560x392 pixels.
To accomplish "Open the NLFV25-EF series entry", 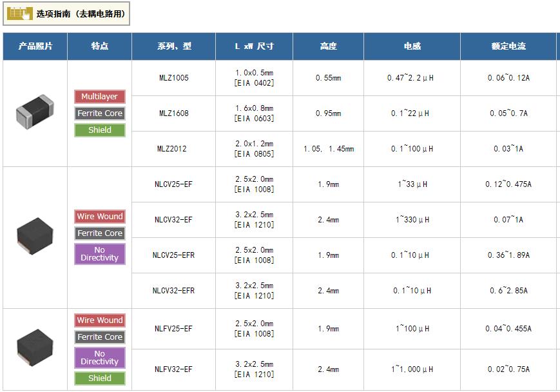I will pos(173,329).
